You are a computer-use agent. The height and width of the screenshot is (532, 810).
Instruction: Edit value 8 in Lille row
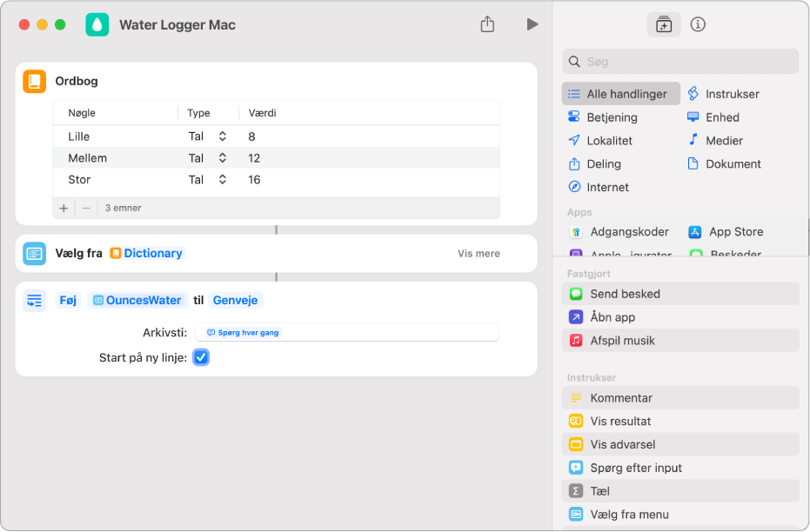pos(251,136)
